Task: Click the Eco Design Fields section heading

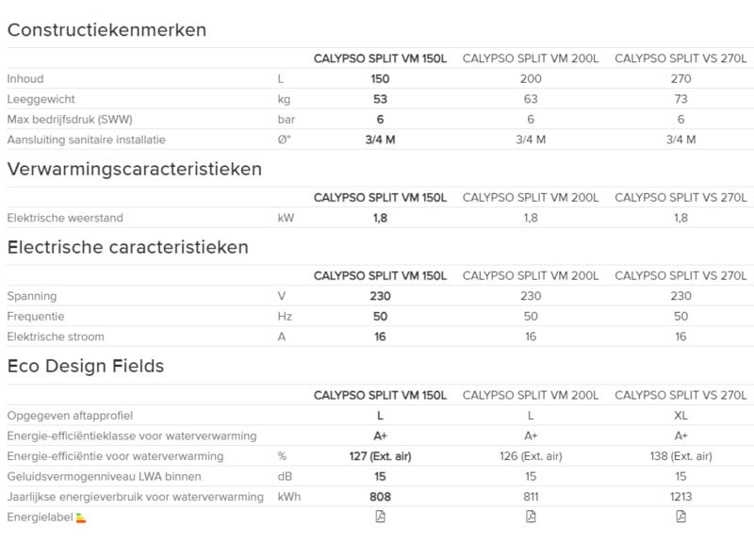Action: (x=86, y=366)
